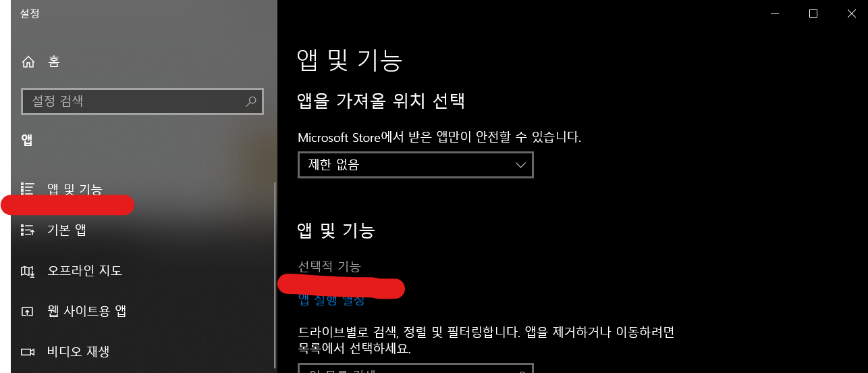Select the 비디오 재생 camera icon
868x373 pixels.
tap(28, 352)
